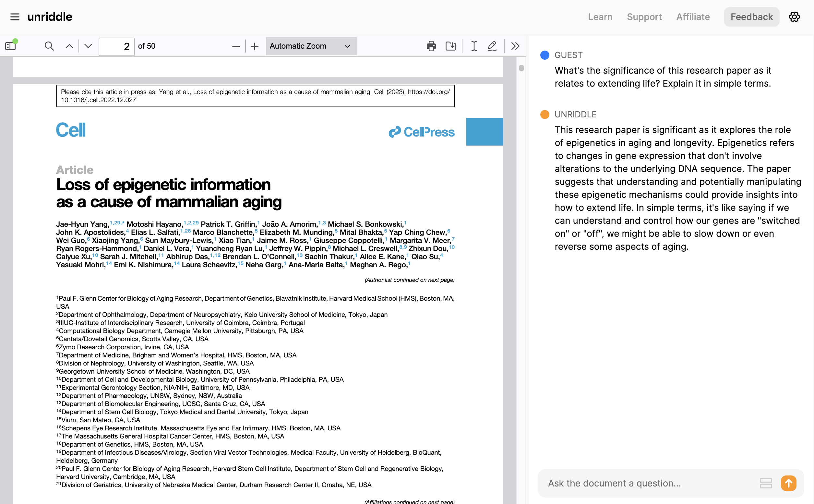Click the Feedback button
Screen dimensions: 814x504
(x=751, y=17)
